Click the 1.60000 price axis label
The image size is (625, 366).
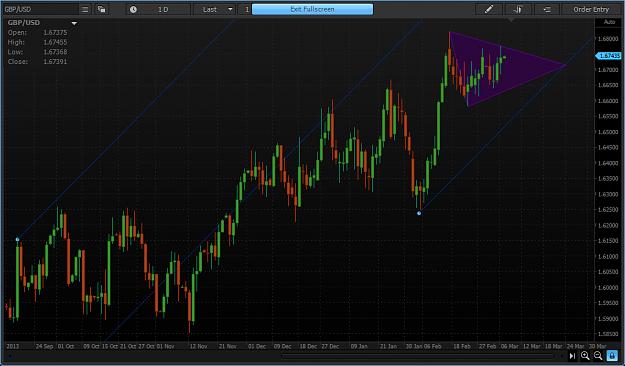coord(608,287)
